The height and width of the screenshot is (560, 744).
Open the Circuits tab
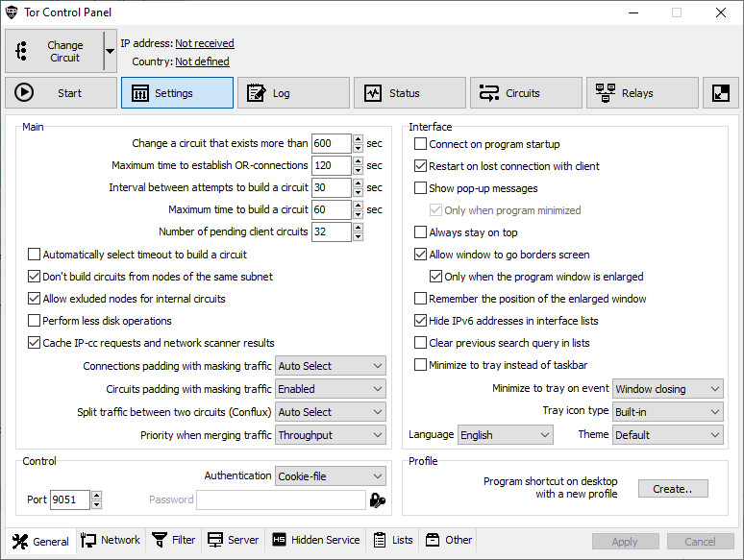pos(526,93)
